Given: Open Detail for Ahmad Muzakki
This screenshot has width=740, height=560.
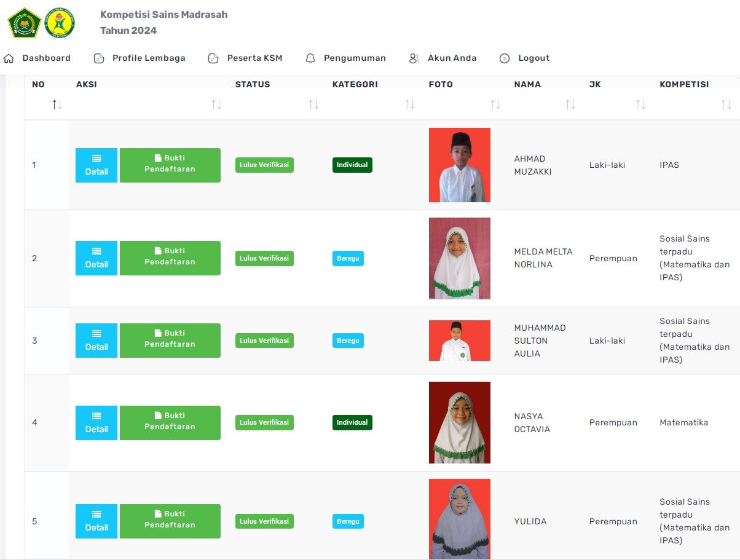Looking at the screenshot, I should pyautogui.click(x=96, y=165).
